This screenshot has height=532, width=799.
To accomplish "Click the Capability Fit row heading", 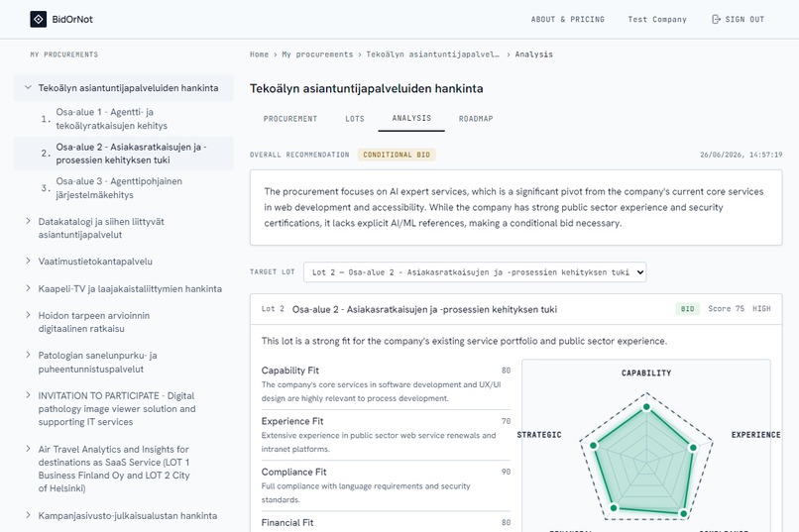I will pos(289,371).
